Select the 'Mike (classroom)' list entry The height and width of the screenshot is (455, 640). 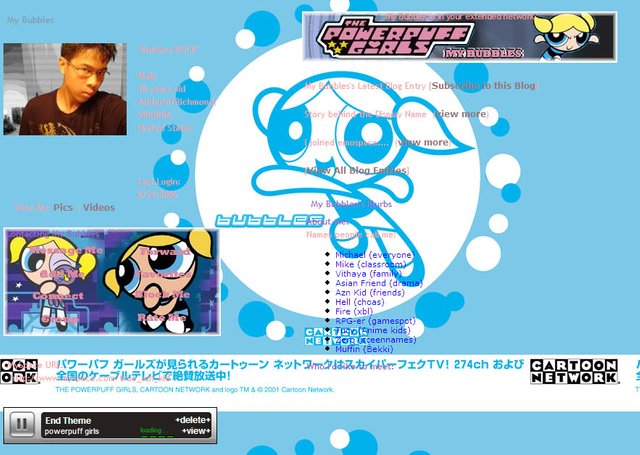point(371,264)
